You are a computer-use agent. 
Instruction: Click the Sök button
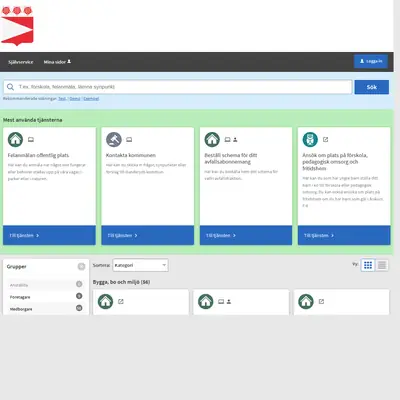click(x=372, y=87)
